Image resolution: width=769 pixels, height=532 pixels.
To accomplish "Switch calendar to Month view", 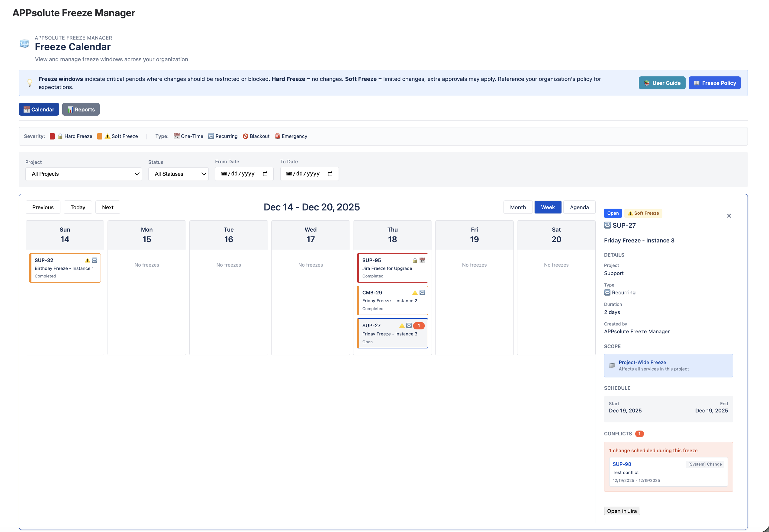I will 518,207.
